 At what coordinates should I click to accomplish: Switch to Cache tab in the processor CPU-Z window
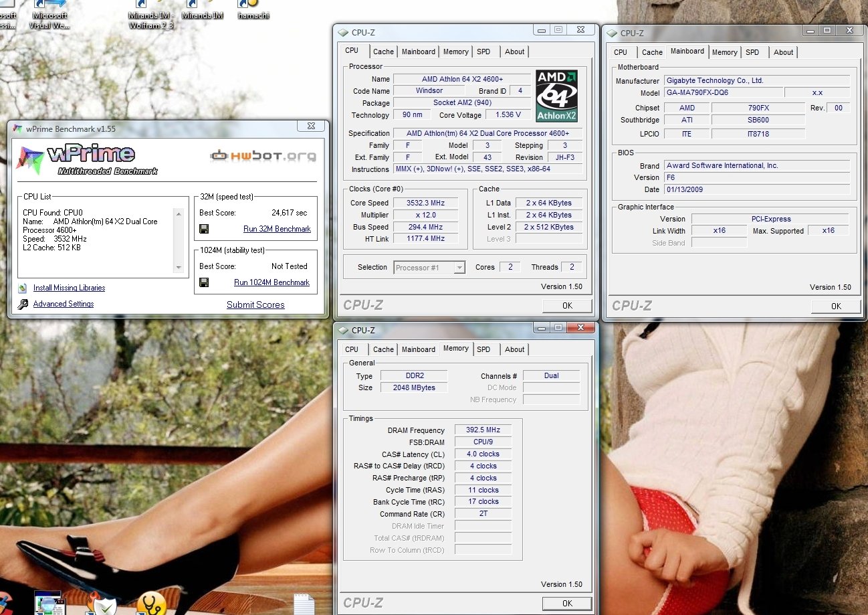click(383, 52)
